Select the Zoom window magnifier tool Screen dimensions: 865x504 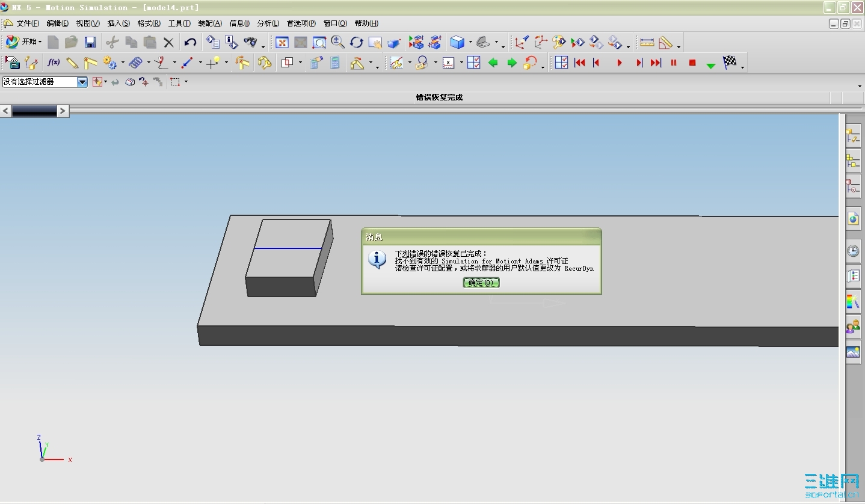click(319, 42)
